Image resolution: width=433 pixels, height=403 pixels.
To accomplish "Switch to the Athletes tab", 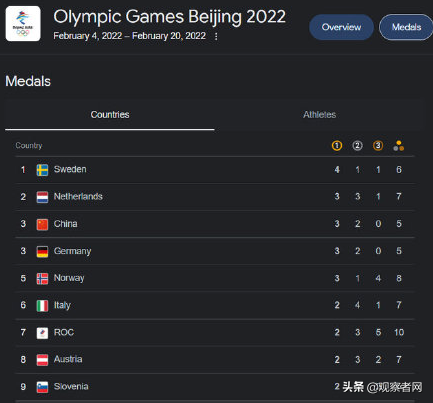I will (319, 115).
